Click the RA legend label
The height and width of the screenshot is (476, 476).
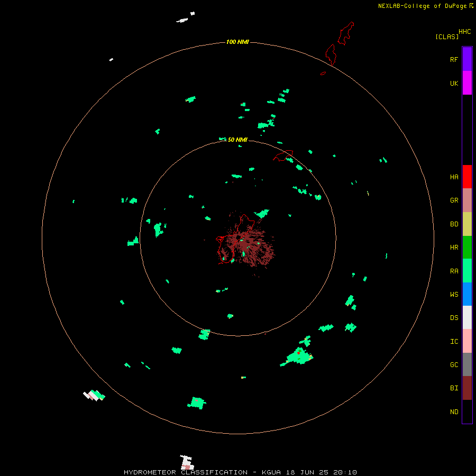[454, 271]
